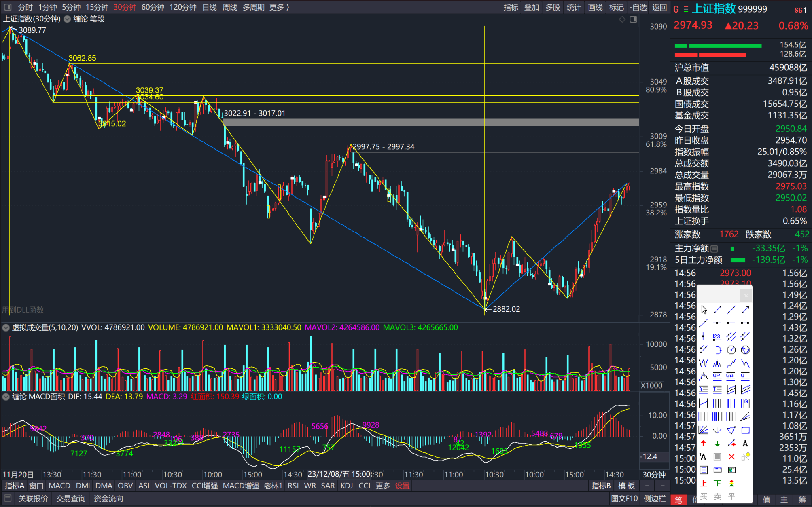The image size is (812, 507).
Task: Place a green down arrow marker
Action: [717, 443]
